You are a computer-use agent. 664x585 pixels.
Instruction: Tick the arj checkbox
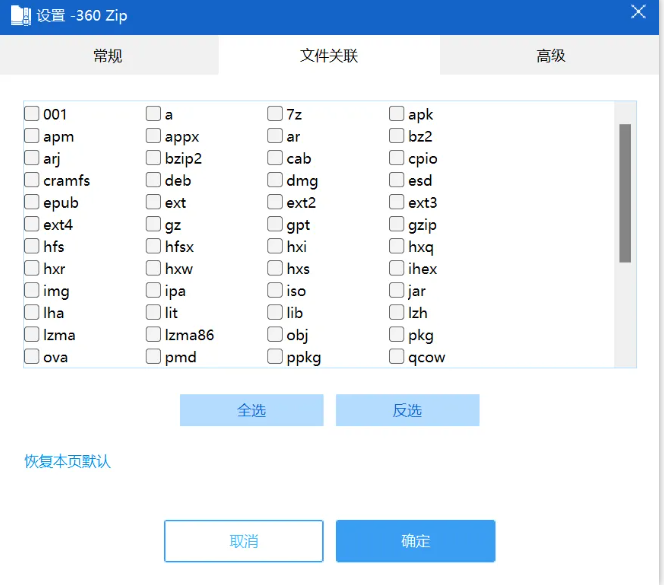coord(32,158)
